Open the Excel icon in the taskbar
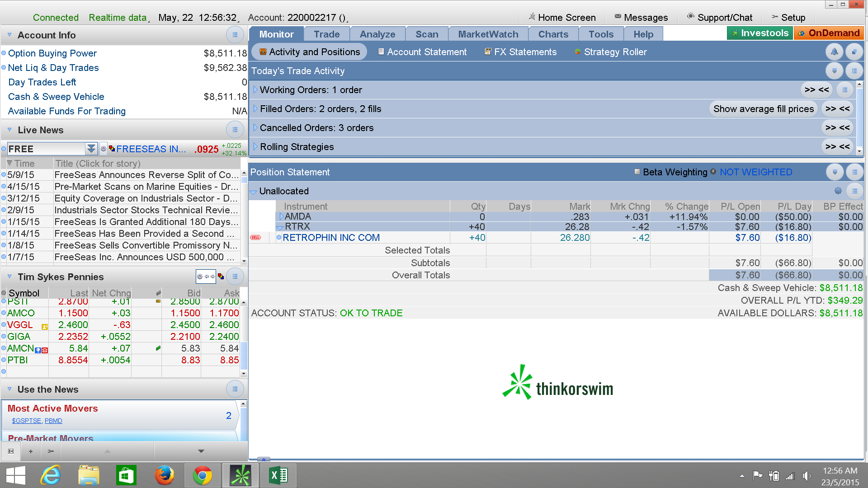 pyautogui.click(x=278, y=475)
